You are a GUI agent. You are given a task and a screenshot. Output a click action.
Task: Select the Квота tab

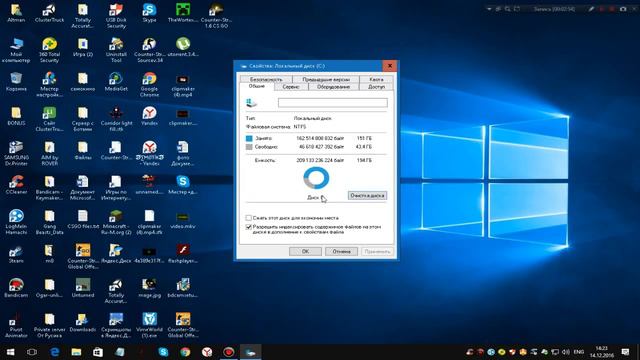coord(376,79)
